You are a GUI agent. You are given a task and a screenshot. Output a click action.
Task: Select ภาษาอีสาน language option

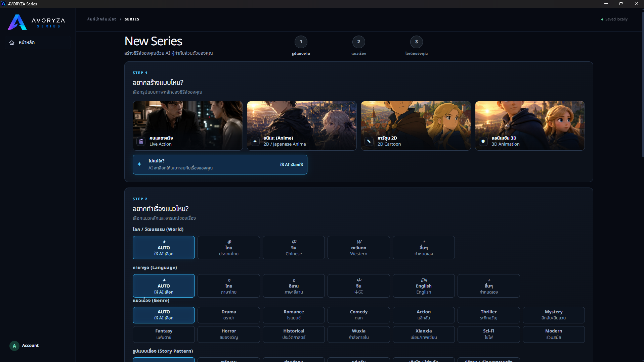pyautogui.click(x=294, y=286)
